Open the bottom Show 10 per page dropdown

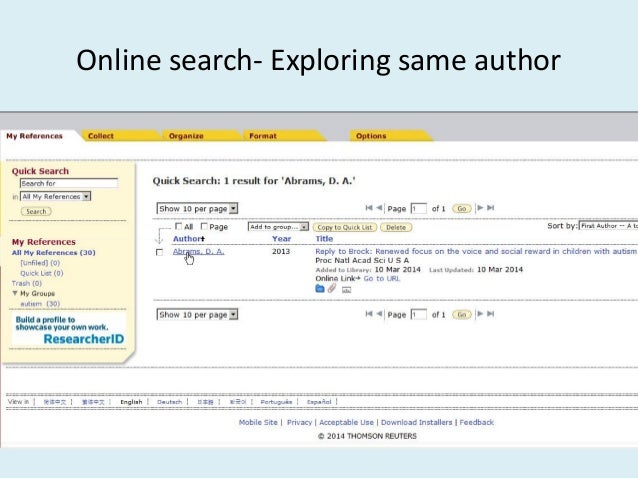click(x=197, y=315)
